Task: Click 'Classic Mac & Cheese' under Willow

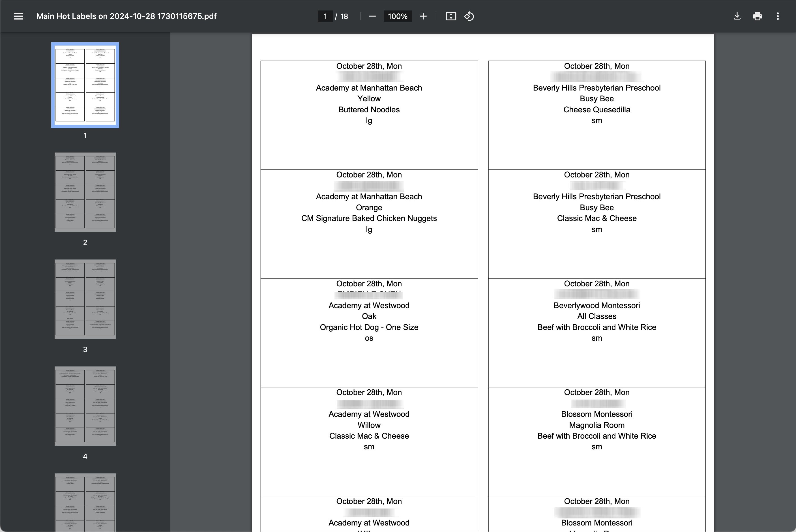Action: click(369, 436)
